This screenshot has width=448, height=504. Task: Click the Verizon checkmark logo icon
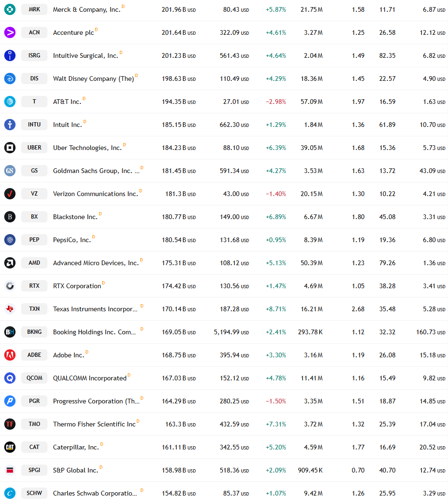click(x=10, y=194)
